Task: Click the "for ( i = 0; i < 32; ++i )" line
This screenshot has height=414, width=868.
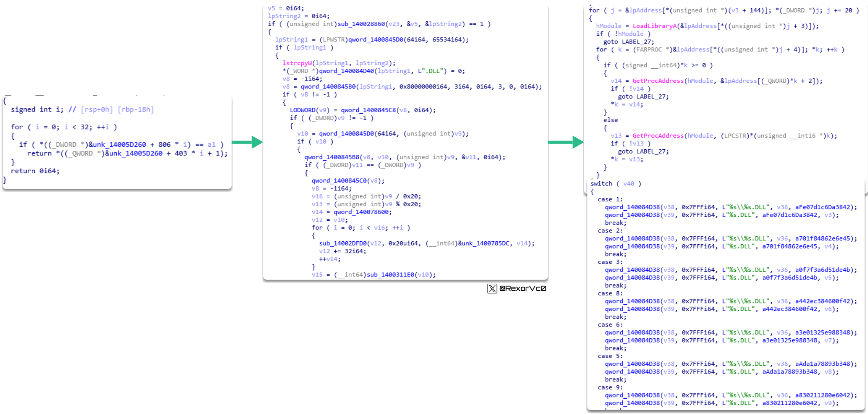Action: pyautogui.click(x=64, y=127)
